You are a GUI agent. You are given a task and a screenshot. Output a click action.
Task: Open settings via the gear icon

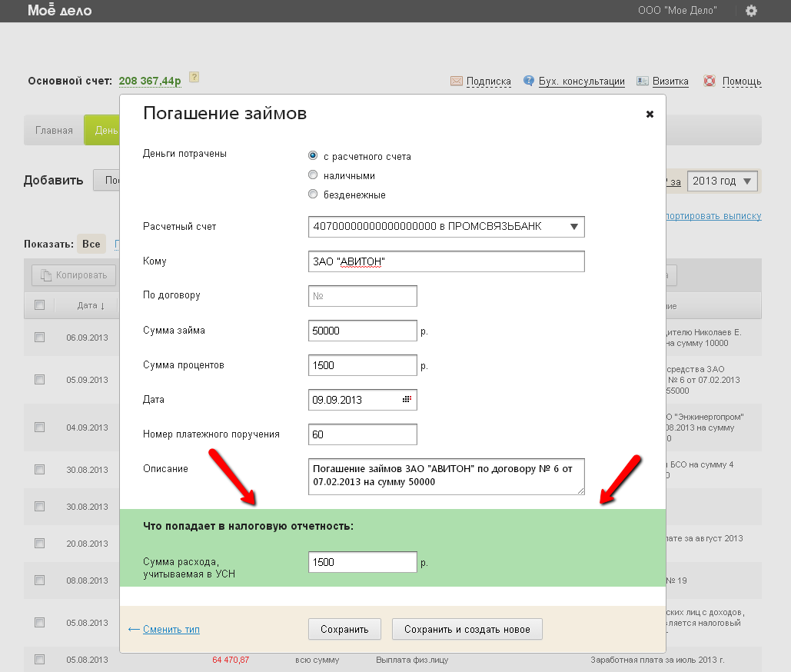tap(751, 11)
